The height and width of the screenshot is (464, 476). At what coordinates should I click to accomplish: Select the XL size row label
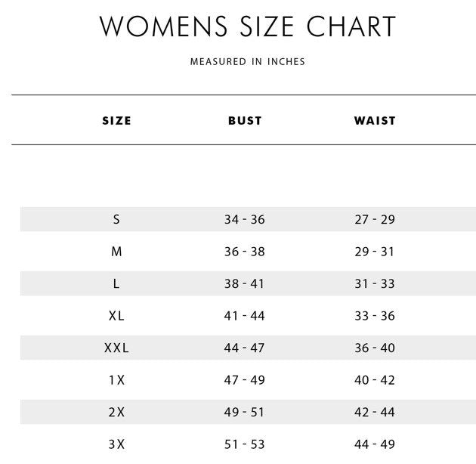[x=116, y=316]
